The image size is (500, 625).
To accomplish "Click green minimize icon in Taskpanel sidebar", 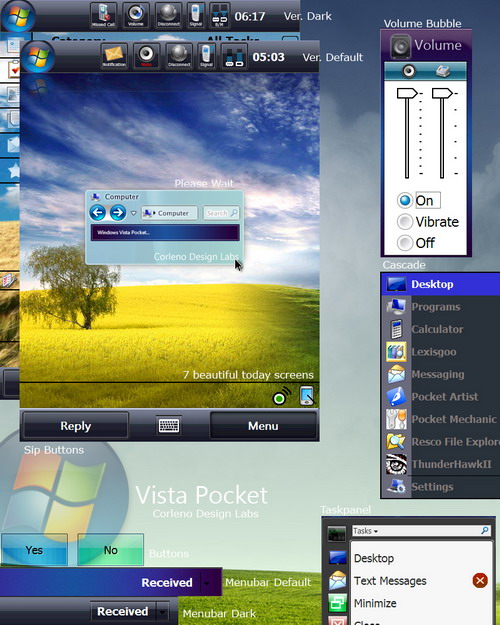I will [x=337, y=603].
